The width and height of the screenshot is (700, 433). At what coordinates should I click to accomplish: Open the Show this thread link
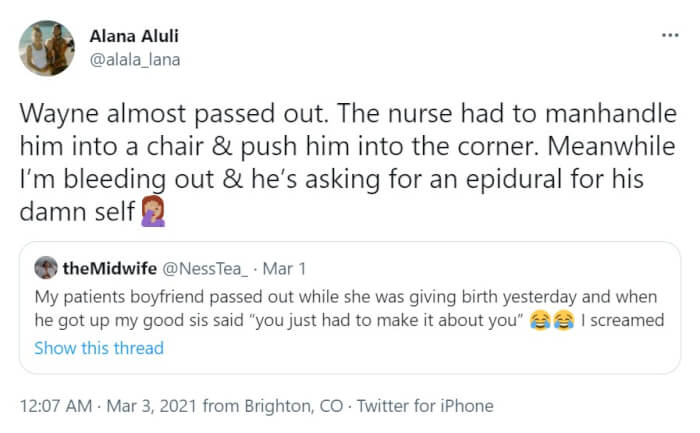98,348
